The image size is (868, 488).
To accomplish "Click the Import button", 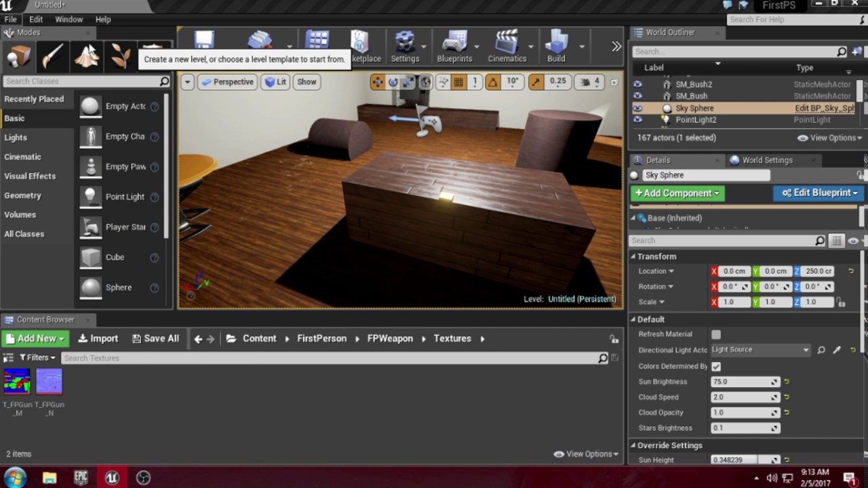I will coord(98,338).
